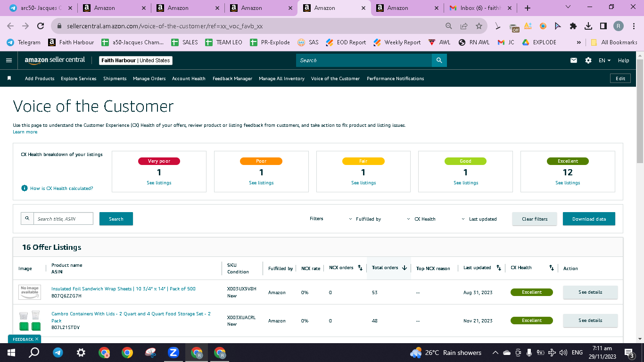Open the Chrome three-dot menu
Viewport: 644px width, 362px height.
coord(634,26)
